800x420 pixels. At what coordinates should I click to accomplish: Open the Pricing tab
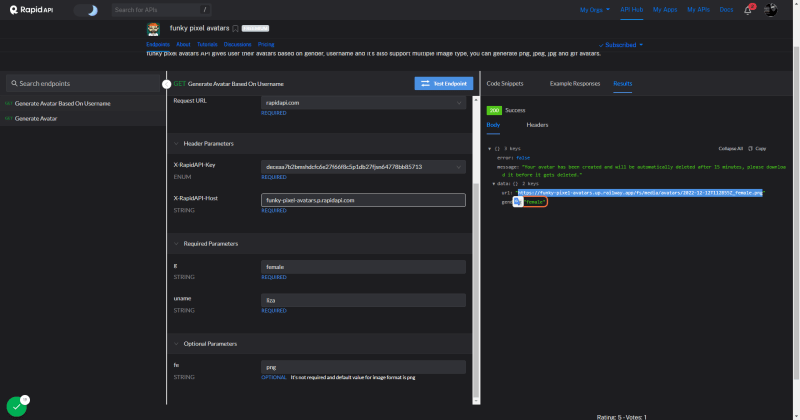click(266, 44)
